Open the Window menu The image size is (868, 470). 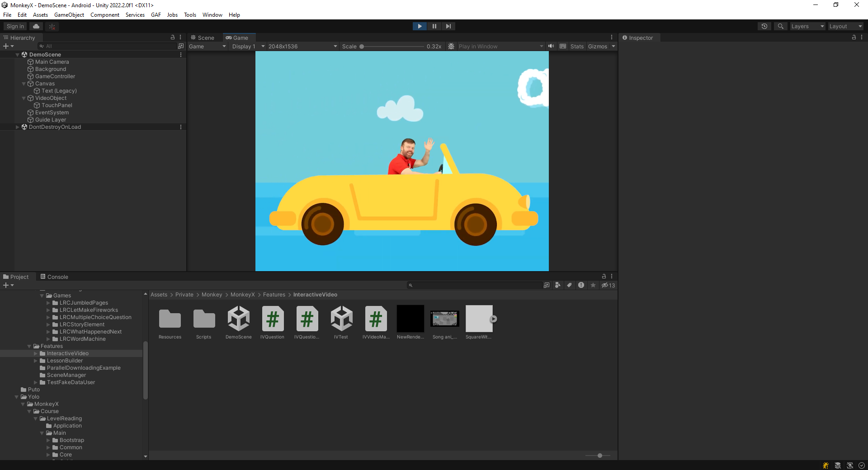click(x=212, y=15)
